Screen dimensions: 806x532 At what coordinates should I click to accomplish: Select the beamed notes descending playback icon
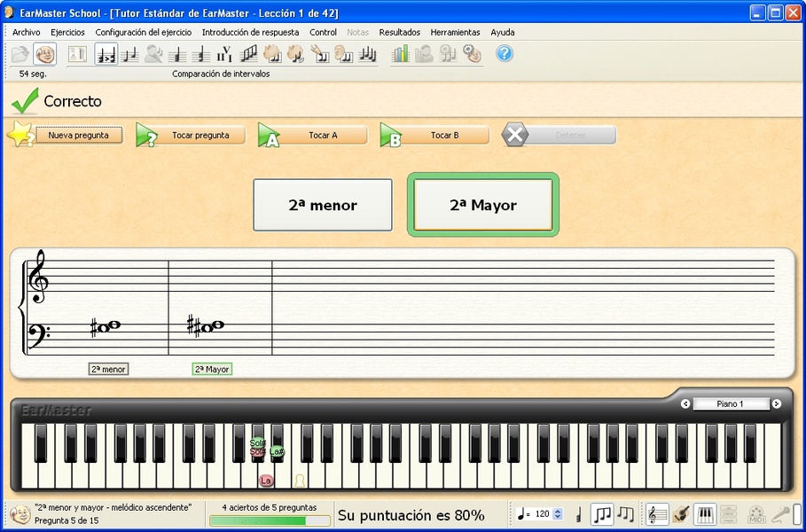point(626,514)
